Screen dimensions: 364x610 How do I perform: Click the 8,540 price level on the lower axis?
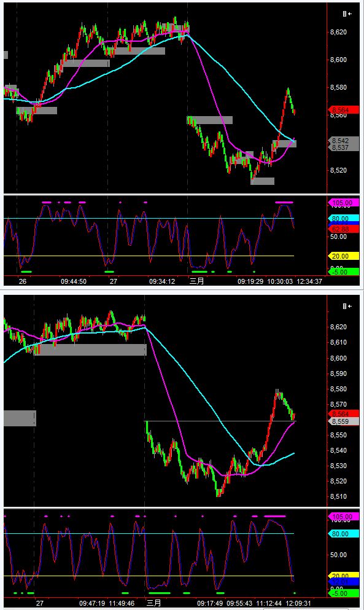coord(338,450)
